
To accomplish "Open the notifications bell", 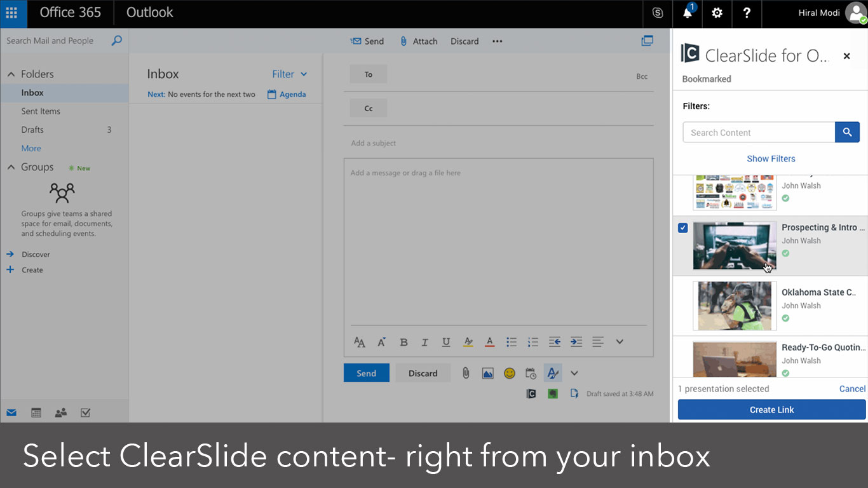I will pos(688,13).
